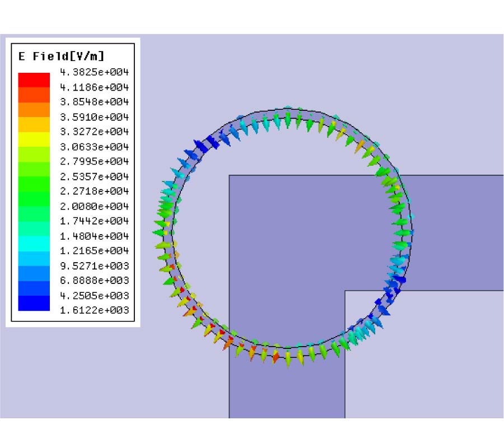Select the 9.5271e+003 legend value
Viewport: 504px width, 448px height.
tap(94, 265)
